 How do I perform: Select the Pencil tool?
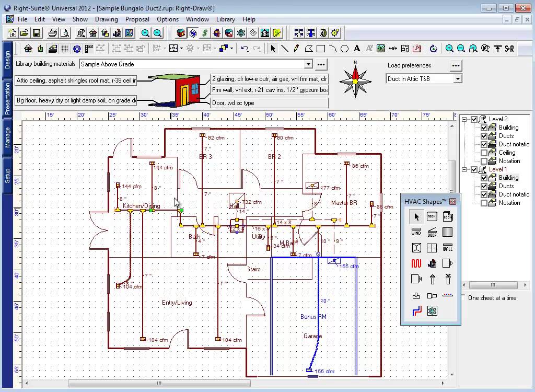[x=296, y=49]
